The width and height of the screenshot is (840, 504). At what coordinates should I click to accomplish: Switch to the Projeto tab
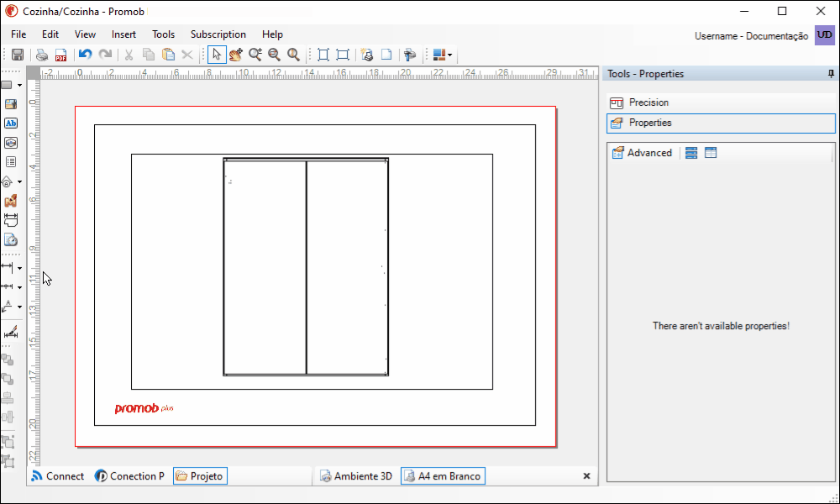click(201, 476)
